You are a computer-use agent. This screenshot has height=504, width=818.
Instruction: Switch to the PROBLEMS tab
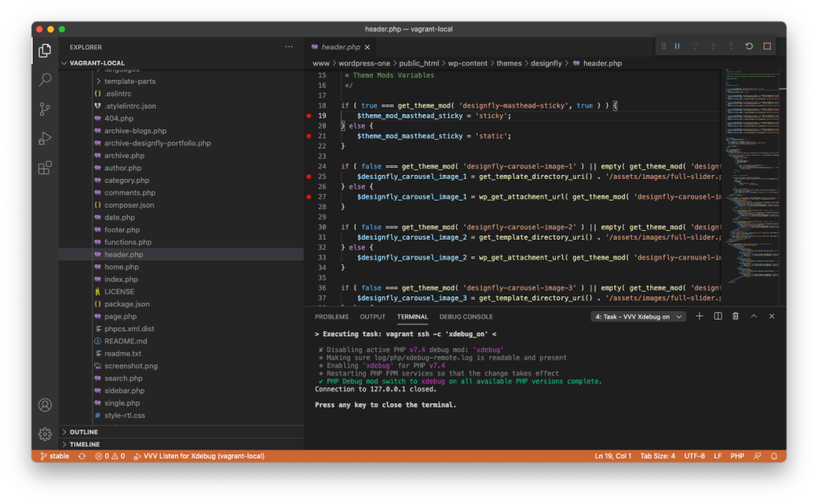point(332,317)
